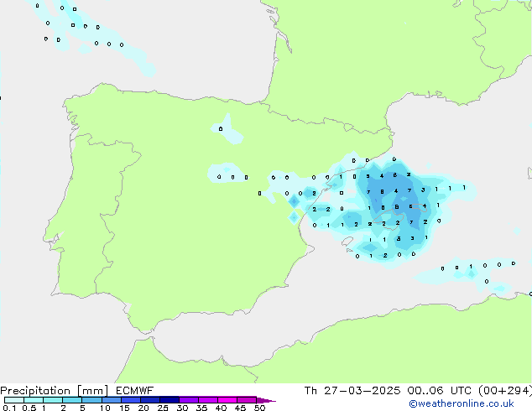Click the copyright symbol before weatheronline
The image size is (532, 411).
[413, 403]
